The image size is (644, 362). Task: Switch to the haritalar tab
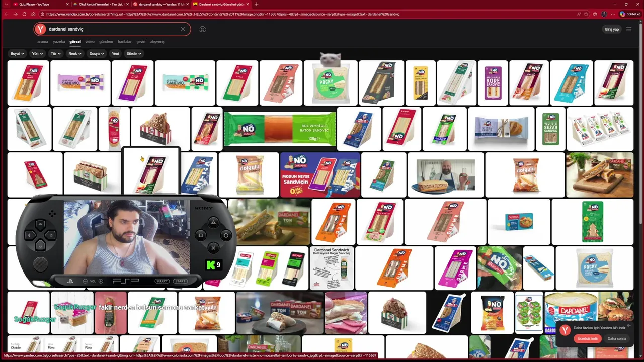(x=125, y=42)
